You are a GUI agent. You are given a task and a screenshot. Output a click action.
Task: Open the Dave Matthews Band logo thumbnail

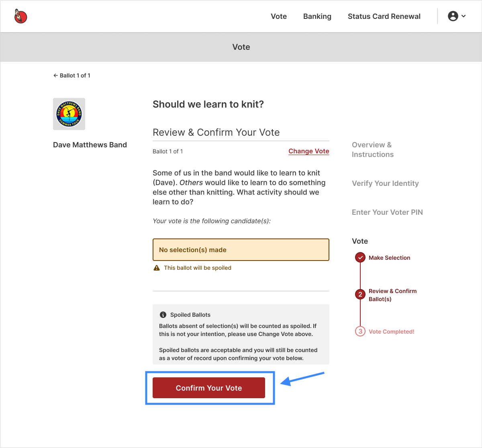69,114
